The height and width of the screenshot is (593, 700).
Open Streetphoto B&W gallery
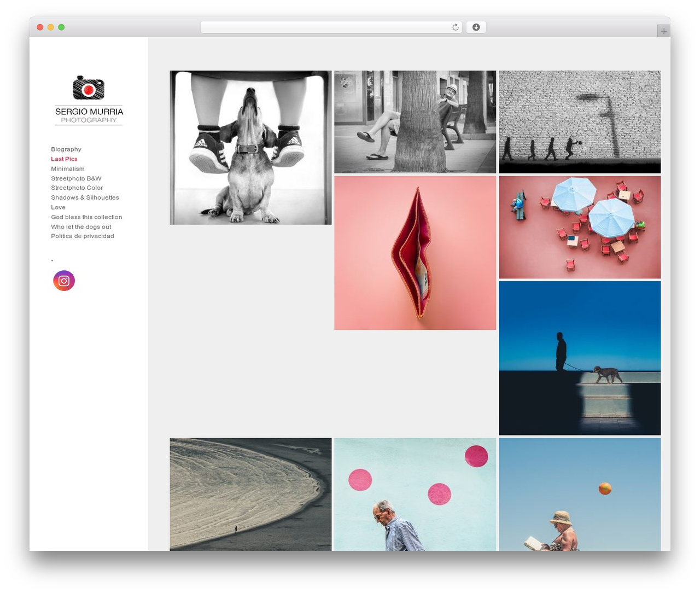pos(76,178)
